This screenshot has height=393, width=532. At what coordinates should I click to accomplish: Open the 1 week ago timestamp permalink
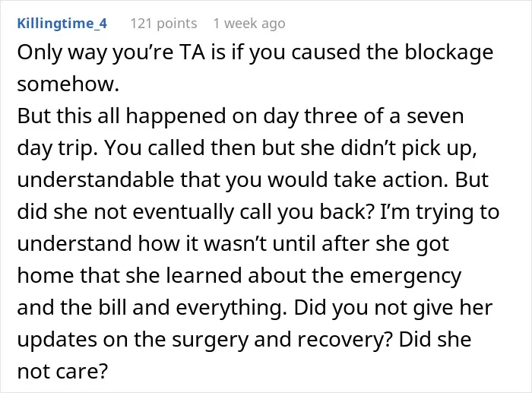pos(249,24)
